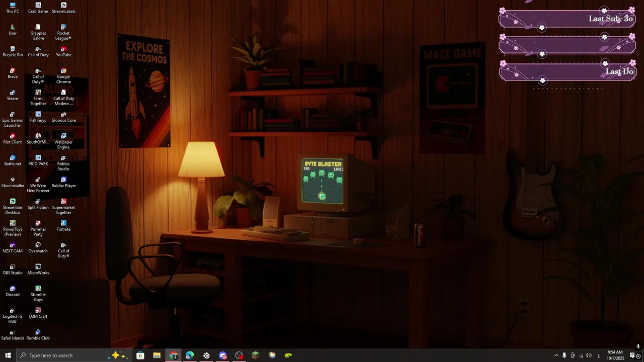Viewport: 644px width, 362px height.
Task: Open the Grapples Galore shortcut
Action: pos(38,32)
